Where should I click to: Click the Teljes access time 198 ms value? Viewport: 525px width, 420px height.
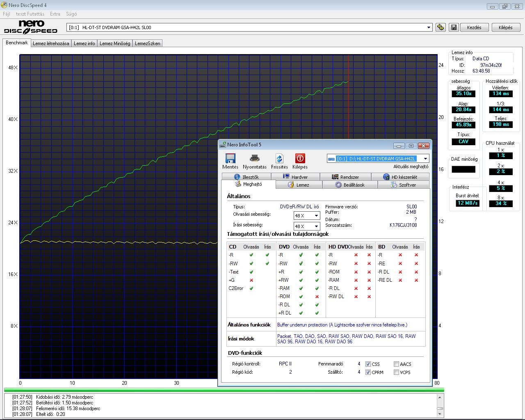point(501,124)
